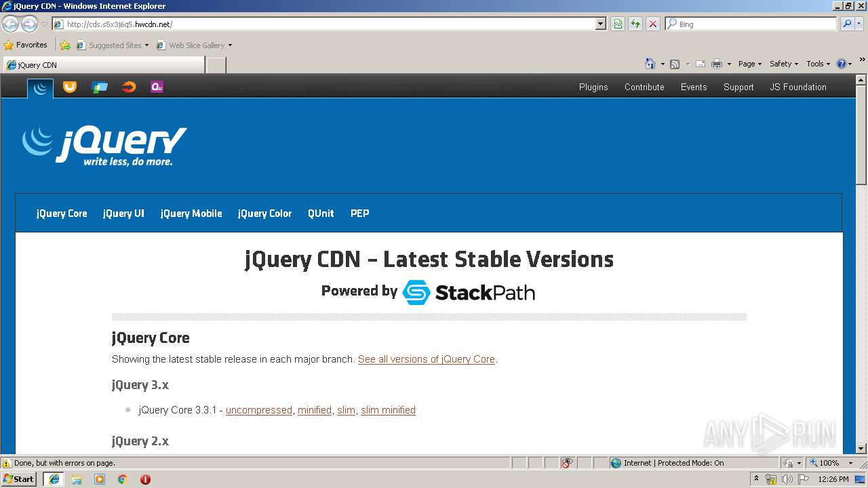
Task: Click the red Stop loading icon
Action: pyautogui.click(x=653, y=24)
